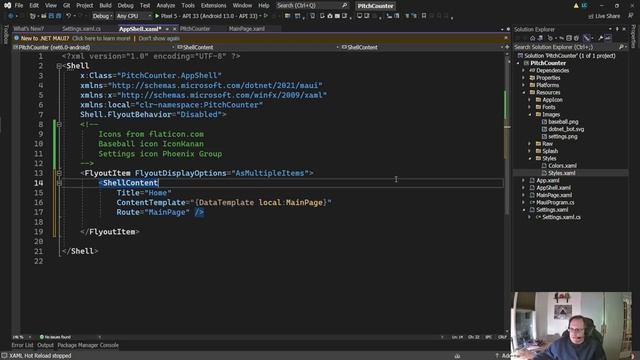
Task: Dismiss the .NET MAUI info bar
Action: pyautogui.click(x=506, y=38)
